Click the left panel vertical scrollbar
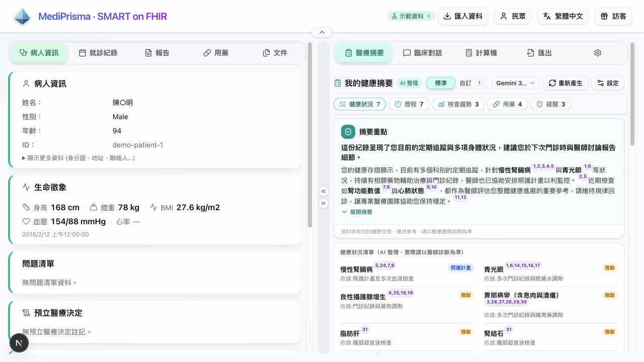The width and height of the screenshot is (644, 362). [x=309, y=135]
